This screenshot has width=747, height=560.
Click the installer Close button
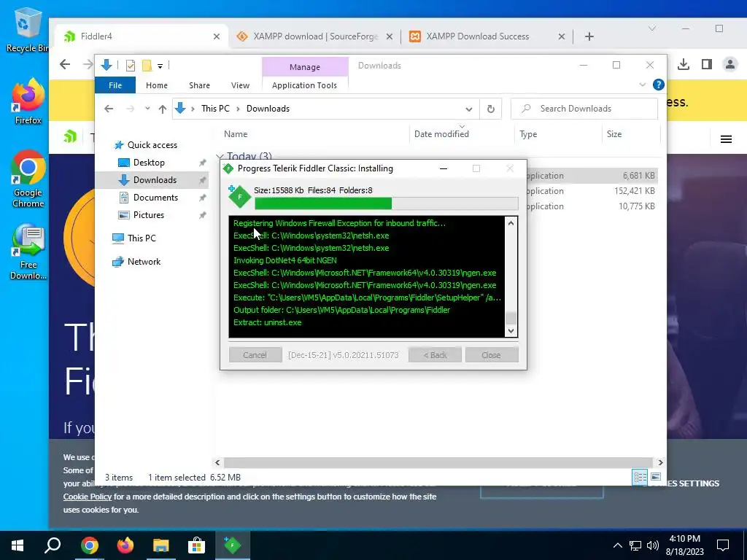coord(491,355)
